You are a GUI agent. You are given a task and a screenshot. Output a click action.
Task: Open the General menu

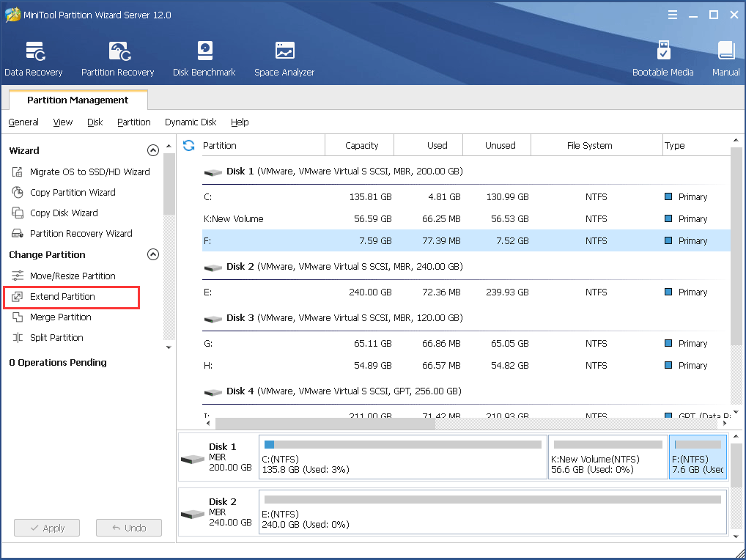[23, 122]
